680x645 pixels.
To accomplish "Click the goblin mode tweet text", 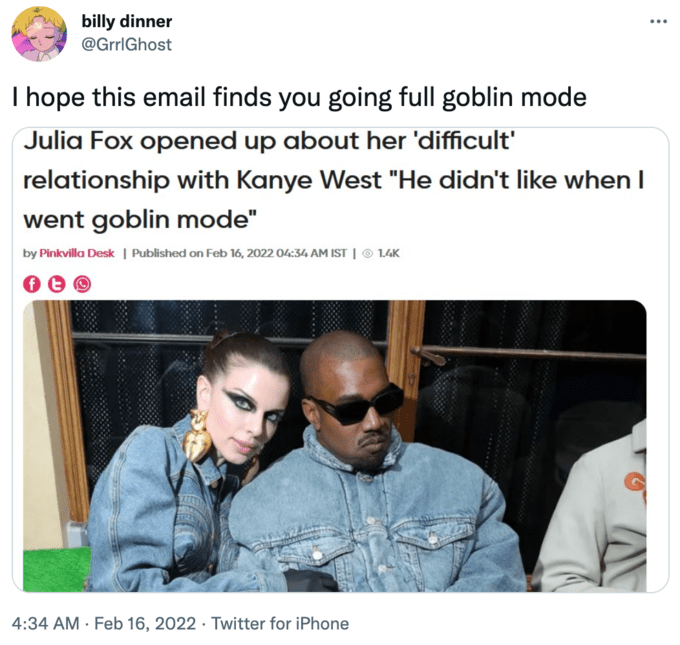I will click(299, 97).
